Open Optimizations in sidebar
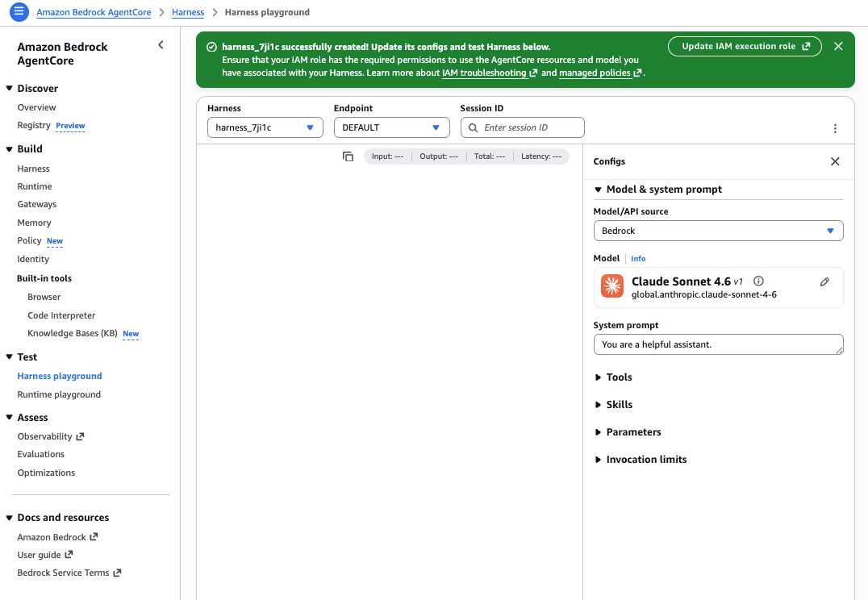The image size is (868, 600). pyautogui.click(x=46, y=473)
